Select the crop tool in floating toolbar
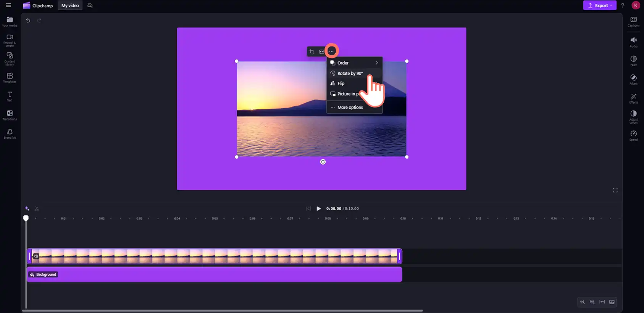 pos(312,51)
